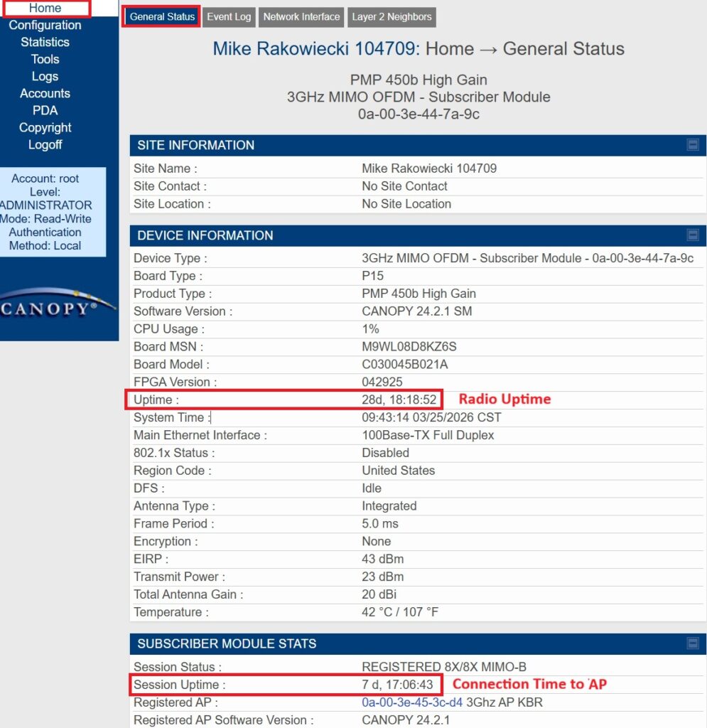Open the Logs page

coord(45,77)
